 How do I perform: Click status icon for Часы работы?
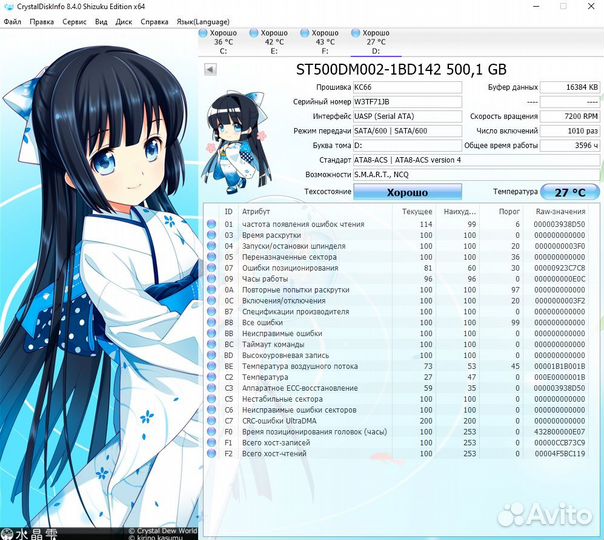[211, 278]
